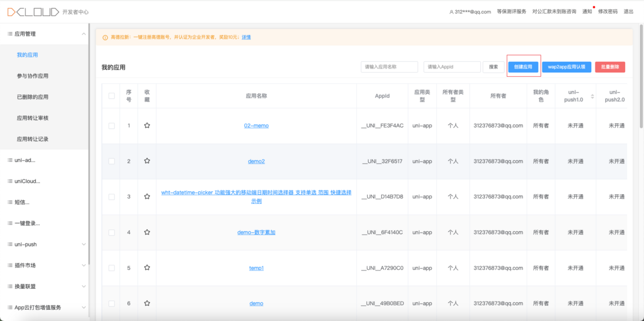The width and height of the screenshot is (644, 321).
Task: Open the 02-memo app link
Action: (x=256, y=126)
